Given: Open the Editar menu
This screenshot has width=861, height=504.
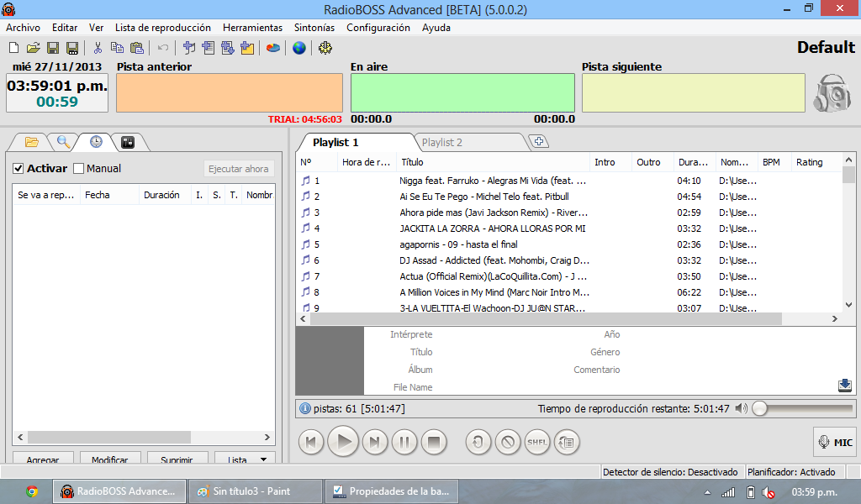Looking at the screenshot, I should pos(65,28).
